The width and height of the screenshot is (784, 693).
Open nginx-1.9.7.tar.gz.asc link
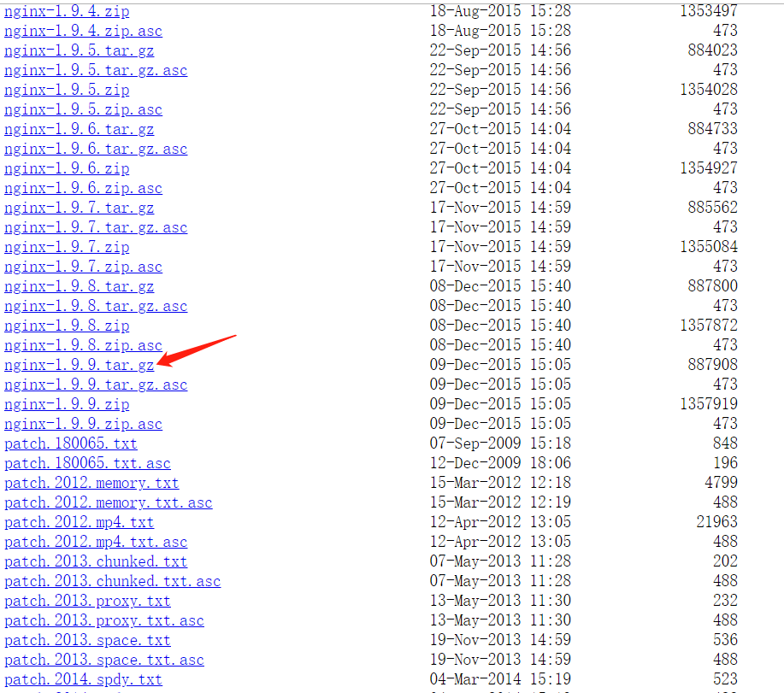tap(96, 227)
